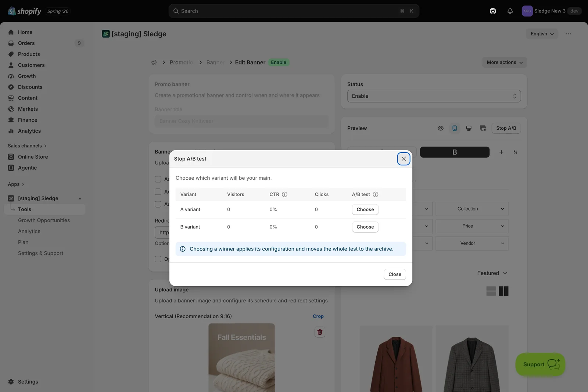Go to the Banner breadcrumb
588x392 pixels.
(x=215, y=62)
